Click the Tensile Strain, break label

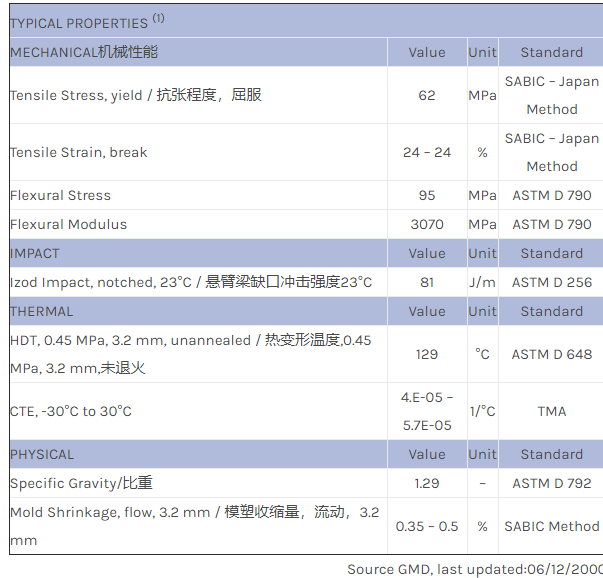[x=78, y=152]
